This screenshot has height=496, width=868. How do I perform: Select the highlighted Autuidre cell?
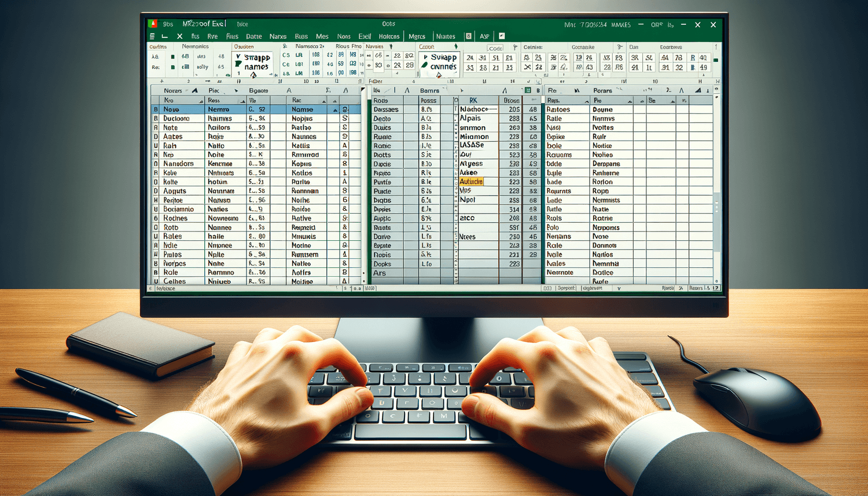(x=471, y=182)
